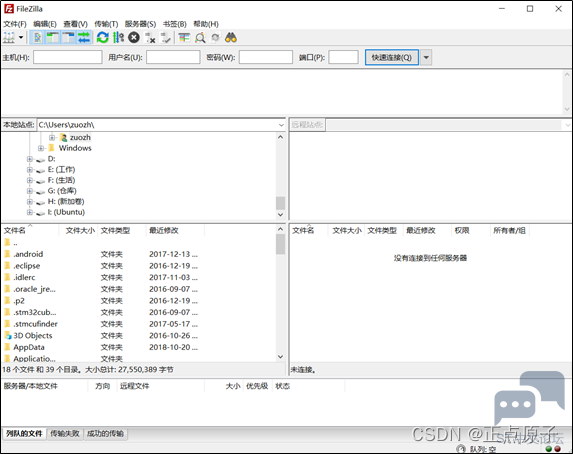
Task: Open 帮助(H) menu
Action: tap(206, 24)
